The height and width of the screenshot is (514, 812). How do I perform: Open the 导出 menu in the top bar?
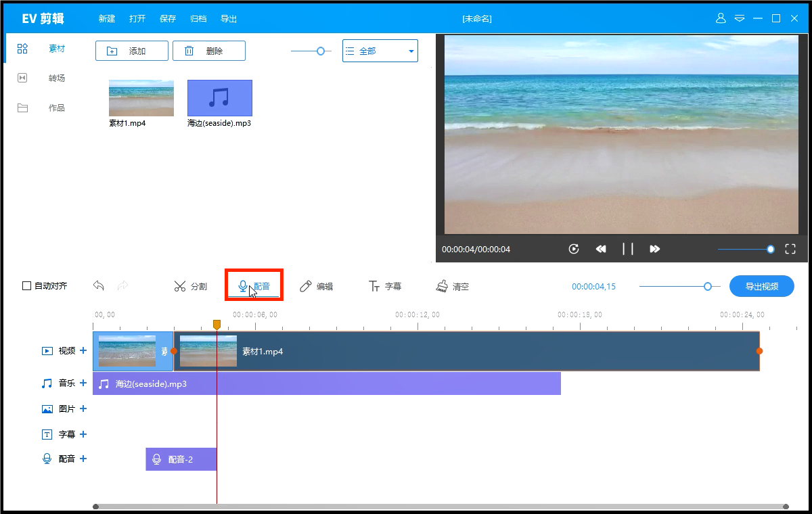pyautogui.click(x=228, y=18)
